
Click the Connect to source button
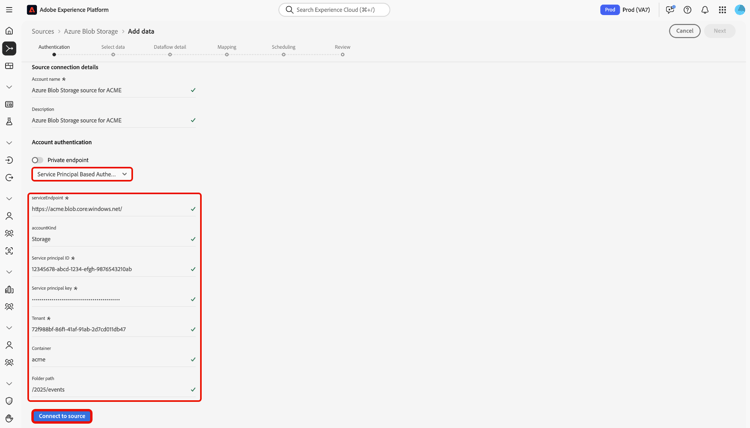(62, 416)
